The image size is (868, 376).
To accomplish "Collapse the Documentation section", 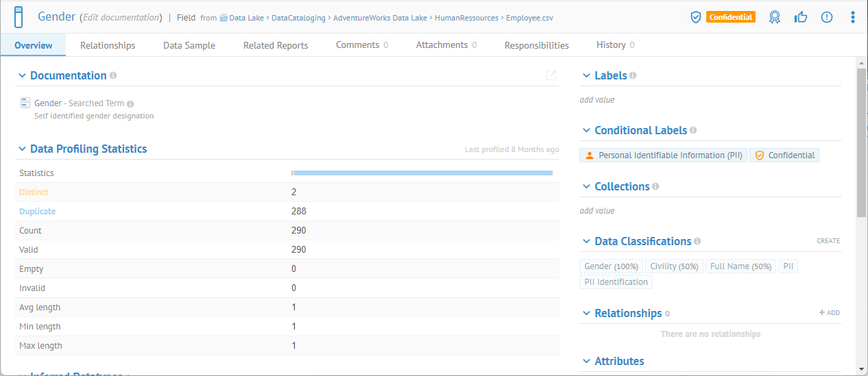I will (22, 76).
